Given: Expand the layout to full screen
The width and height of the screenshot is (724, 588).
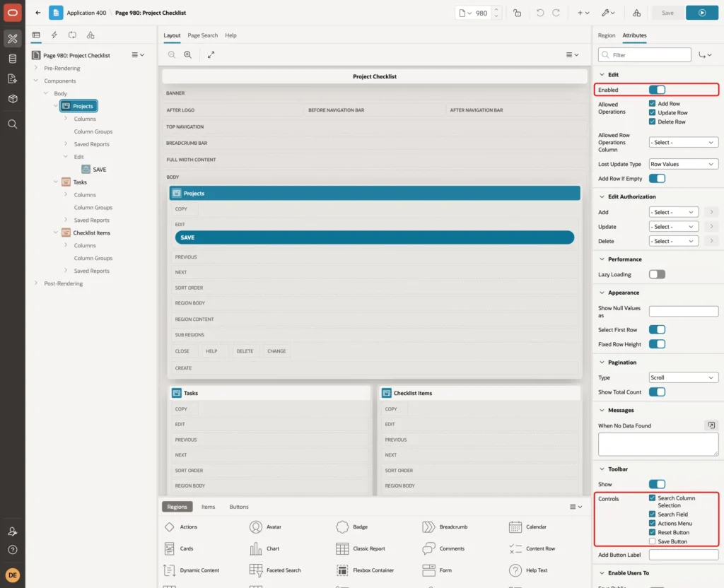Looking at the screenshot, I should pyautogui.click(x=211, y=54).
